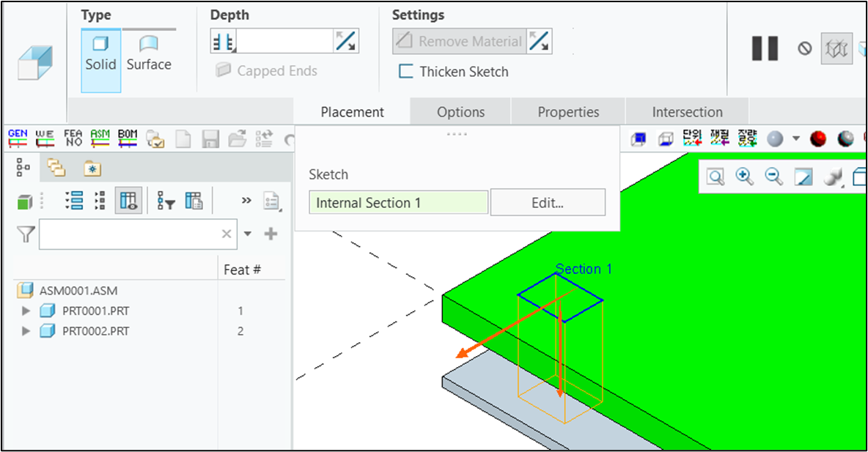
Task: Pause the extrude feature tool
Action: [x=765, y=48]
